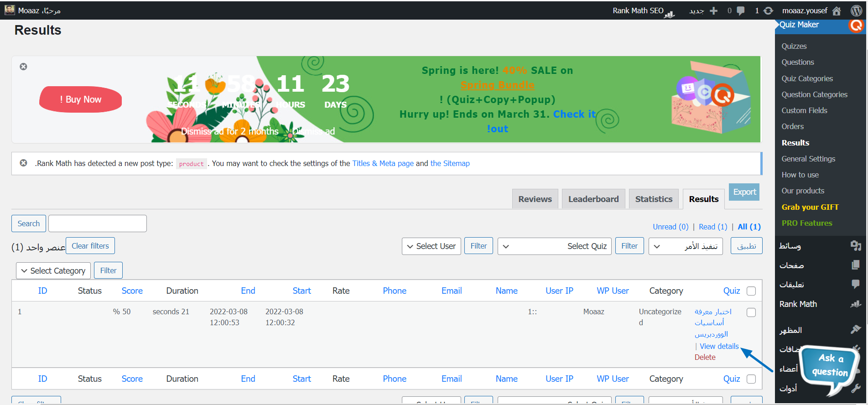The image size is (868, 405).
Task: Toggle the select-all checkbox in the table header
Action: tap(751, 291)
